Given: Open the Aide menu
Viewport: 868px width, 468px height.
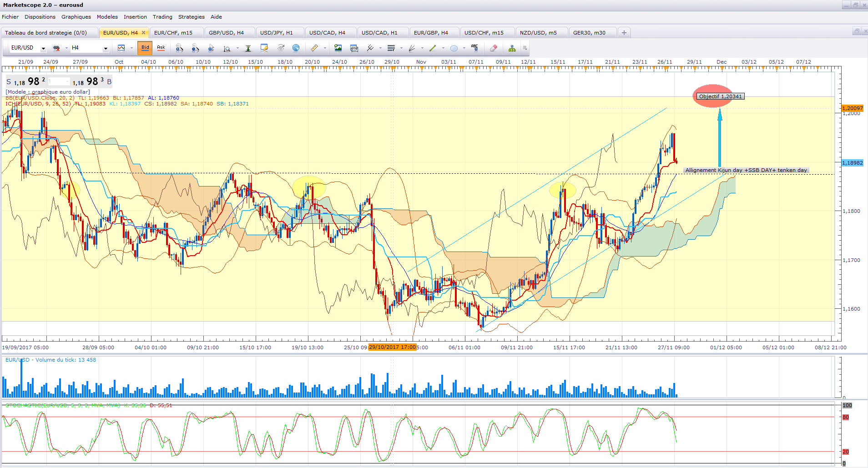Looking at the screenshot, I should pos(216,17).
